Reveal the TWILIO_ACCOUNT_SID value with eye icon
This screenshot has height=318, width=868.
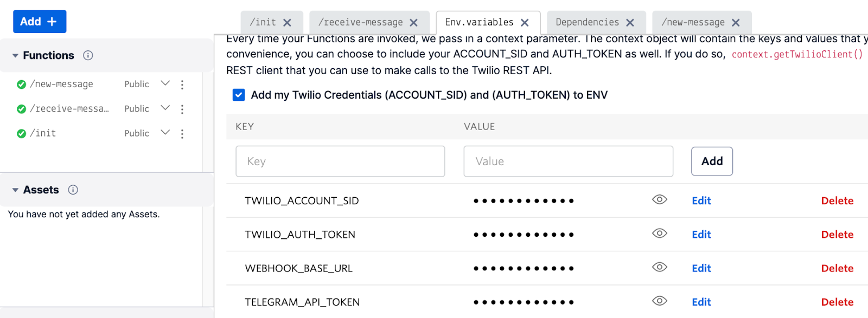pos(659,199)
